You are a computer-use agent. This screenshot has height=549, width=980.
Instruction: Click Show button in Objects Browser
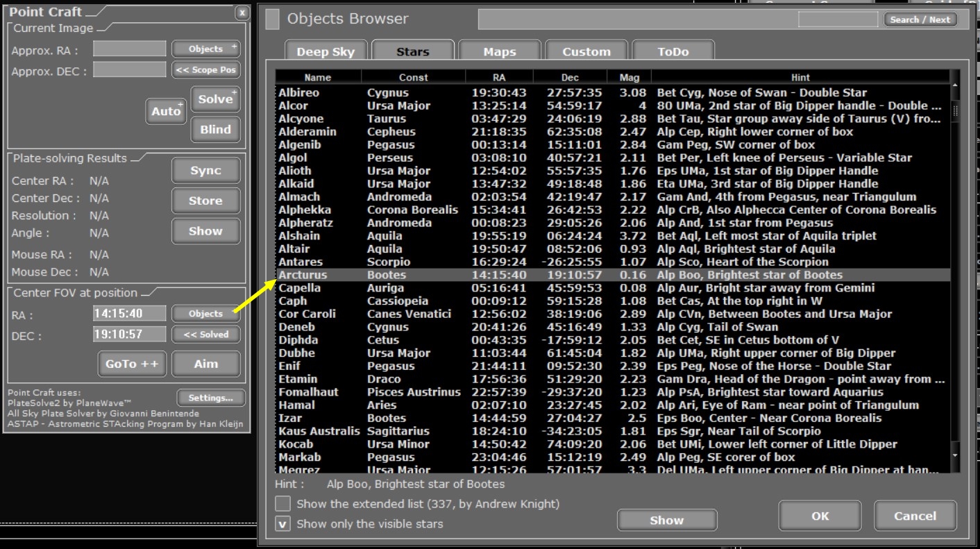pyautogui.click(x=667, y=520)
